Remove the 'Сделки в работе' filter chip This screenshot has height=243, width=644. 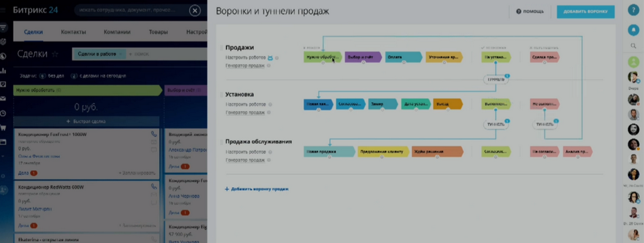tap(120, 54)
